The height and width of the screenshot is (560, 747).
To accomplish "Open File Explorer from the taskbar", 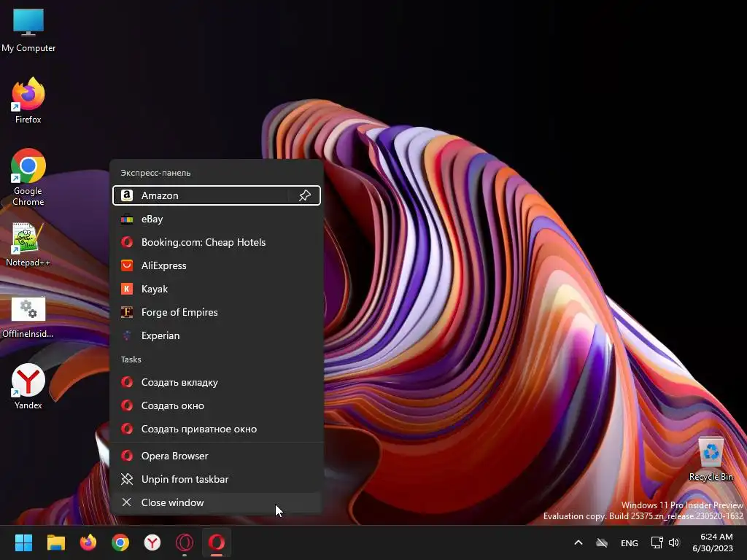I will coord(55,542).
